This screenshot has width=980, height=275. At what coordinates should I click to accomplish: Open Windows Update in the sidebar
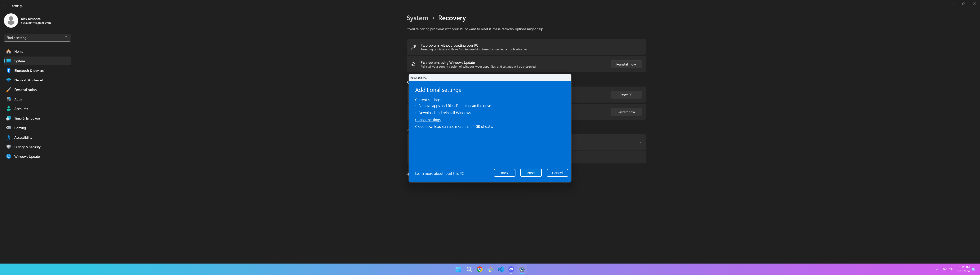[27, 156]
